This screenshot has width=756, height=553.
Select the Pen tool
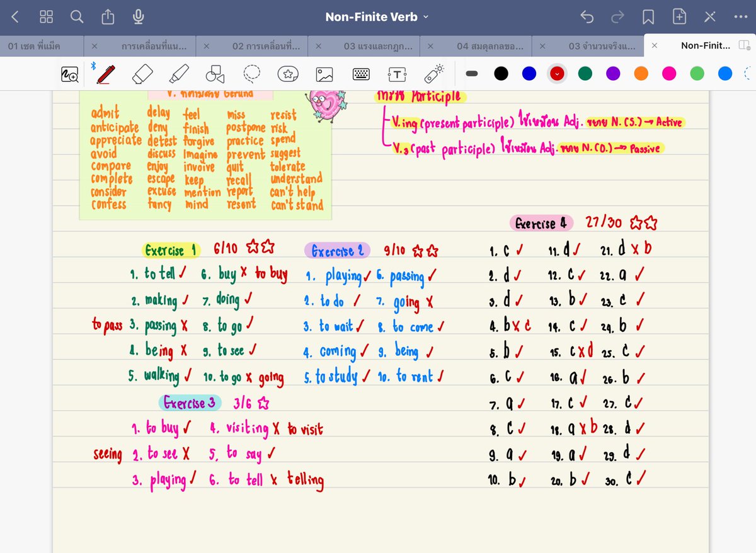coord(106,74)
